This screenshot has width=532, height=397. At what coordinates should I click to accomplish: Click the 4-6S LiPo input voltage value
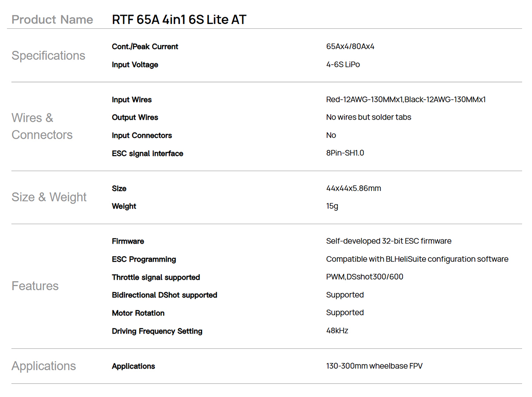click(343, 65)
